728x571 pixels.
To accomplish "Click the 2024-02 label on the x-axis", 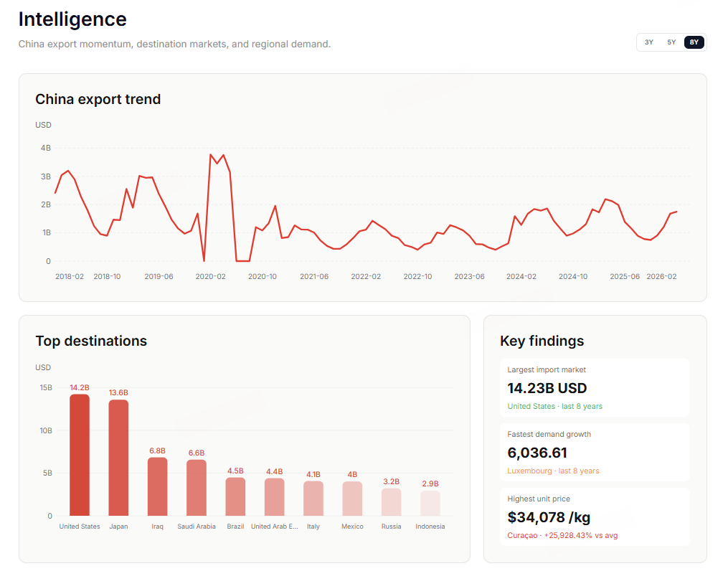I will [521, 276].
